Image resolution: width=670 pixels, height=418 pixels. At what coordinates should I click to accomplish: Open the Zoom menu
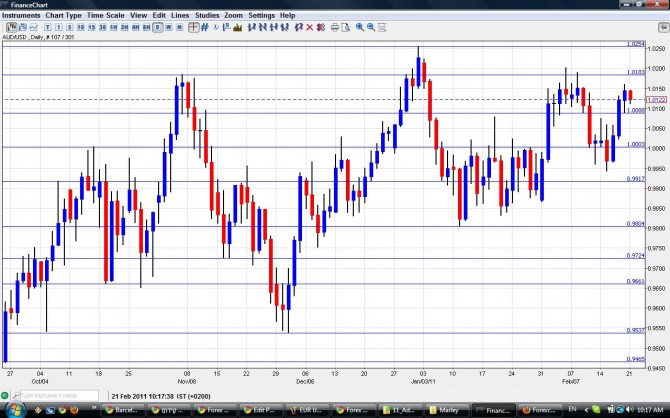pyautogui.click(x=233, y=15)
